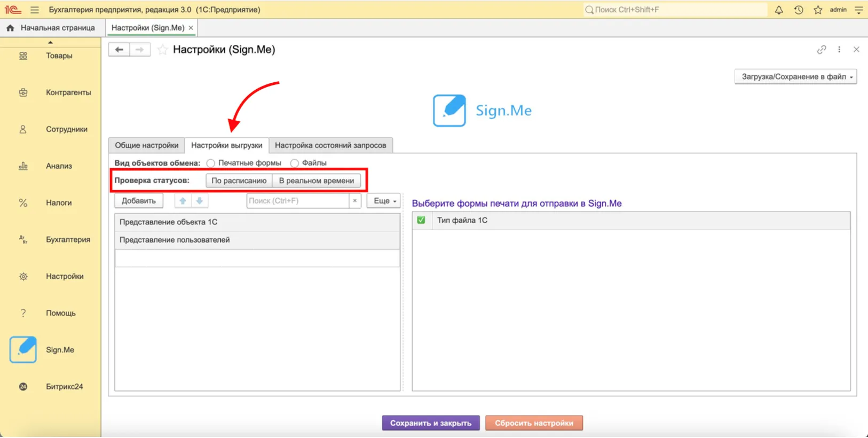Screen dimensions: 868x438
Task: Clear the search field with x
Action: click(x=355, y=201)
